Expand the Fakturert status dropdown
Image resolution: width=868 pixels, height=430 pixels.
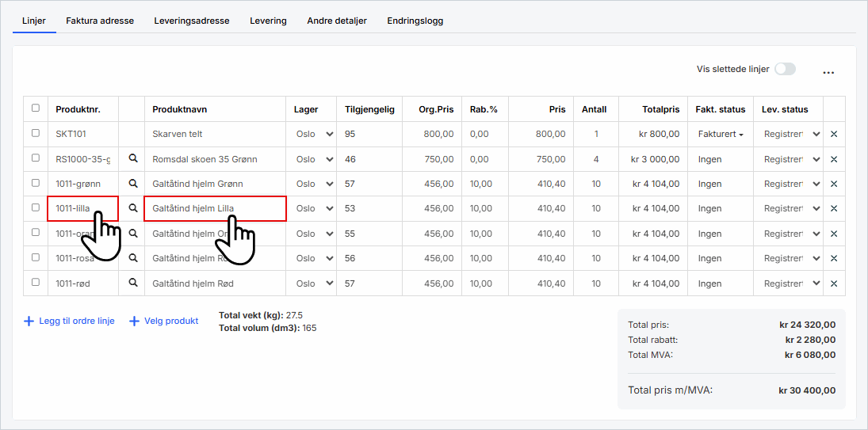[720, 135]
